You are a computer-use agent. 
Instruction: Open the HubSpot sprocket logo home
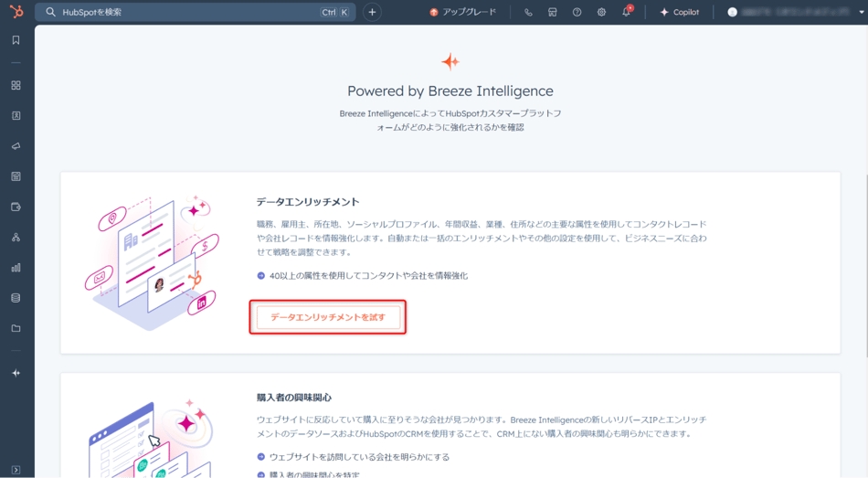[x=16, y=11]
